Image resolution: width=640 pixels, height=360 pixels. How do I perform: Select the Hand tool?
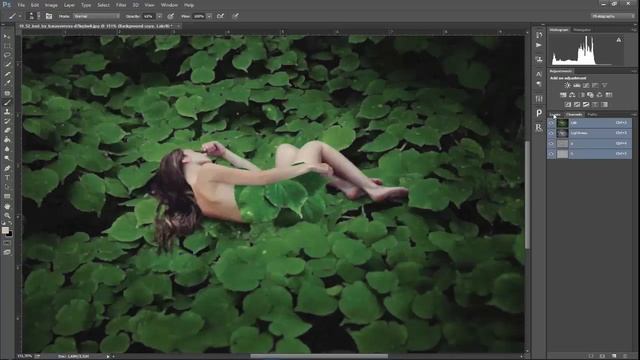click(7, 206)
